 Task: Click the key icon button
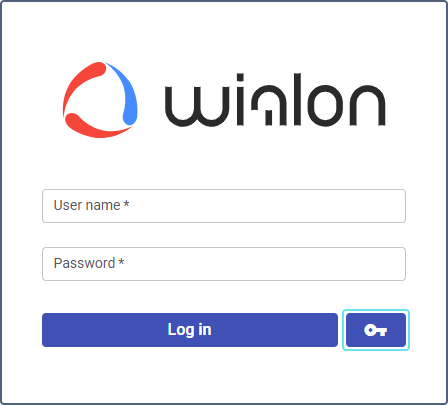click(x=376, y=330)
